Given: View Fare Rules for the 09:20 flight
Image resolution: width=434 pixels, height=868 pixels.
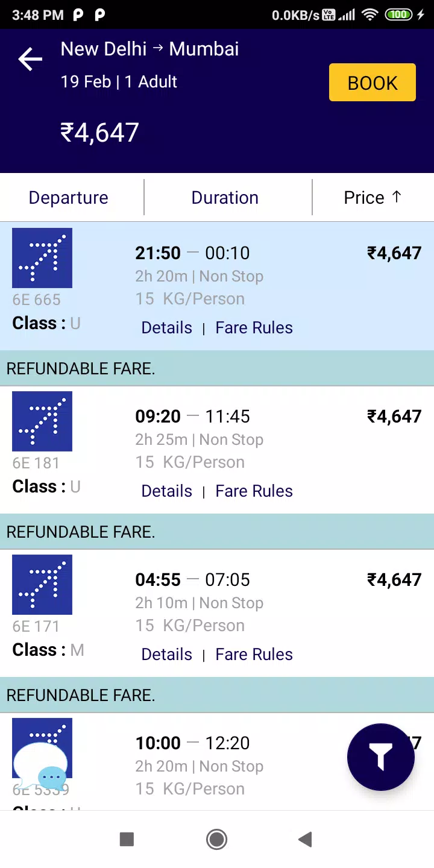Looking at the screenshot, I should [x=254, y=491].
